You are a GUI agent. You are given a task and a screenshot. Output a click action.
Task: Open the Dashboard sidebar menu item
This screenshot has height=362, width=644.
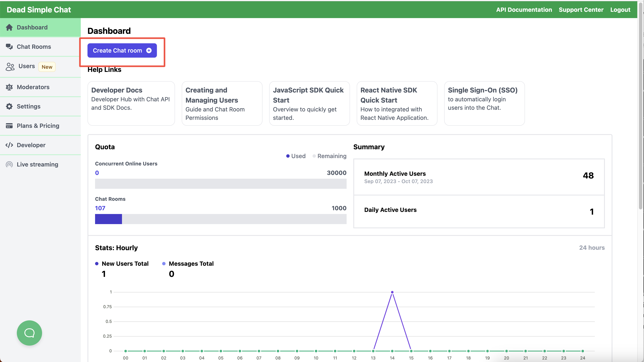(x=40, y=27)
